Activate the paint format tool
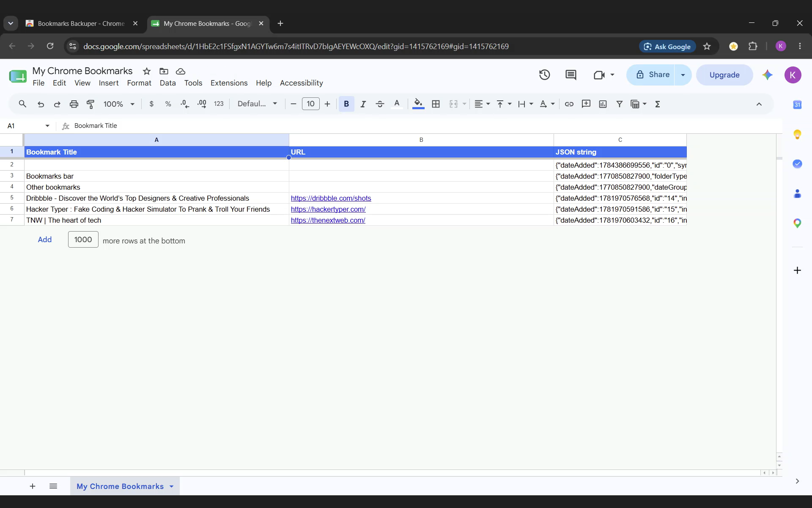The height and width of the screenshot is (508, 812). pos(91,104)
